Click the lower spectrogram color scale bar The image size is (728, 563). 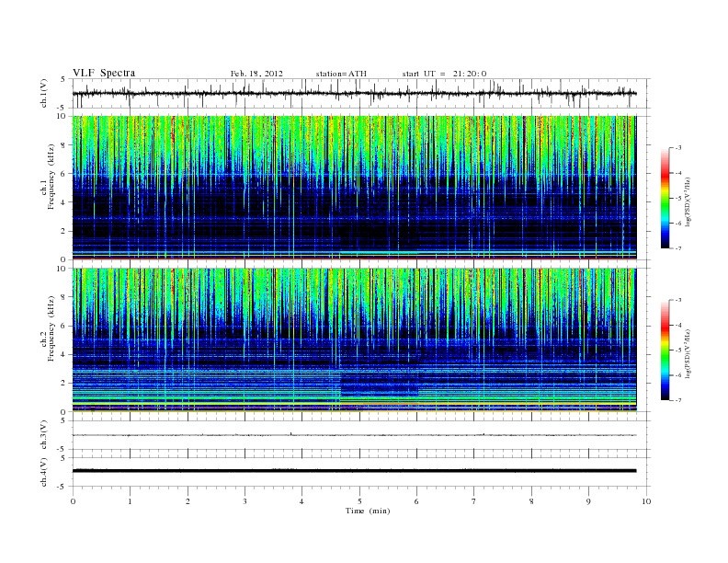[x=665, y=350]
